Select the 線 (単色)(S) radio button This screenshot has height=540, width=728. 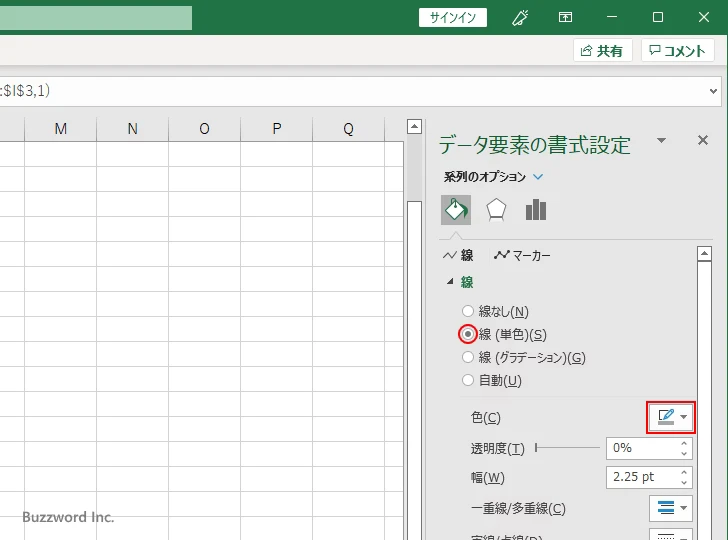click(468, 334)
